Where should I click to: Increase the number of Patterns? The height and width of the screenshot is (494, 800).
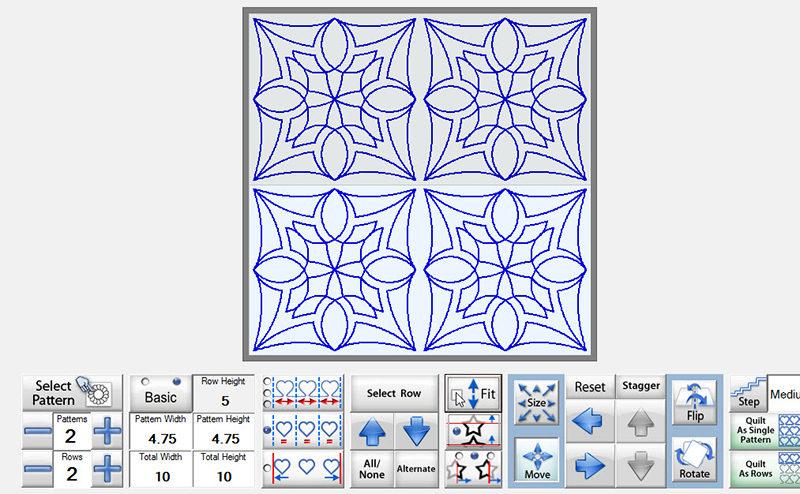click(x=106, y=433)
